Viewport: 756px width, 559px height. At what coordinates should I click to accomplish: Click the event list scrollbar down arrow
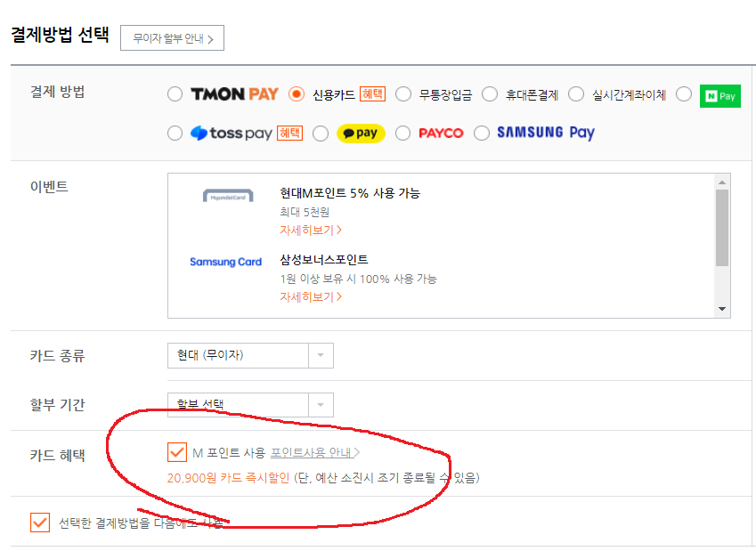[x=722, y=309]
